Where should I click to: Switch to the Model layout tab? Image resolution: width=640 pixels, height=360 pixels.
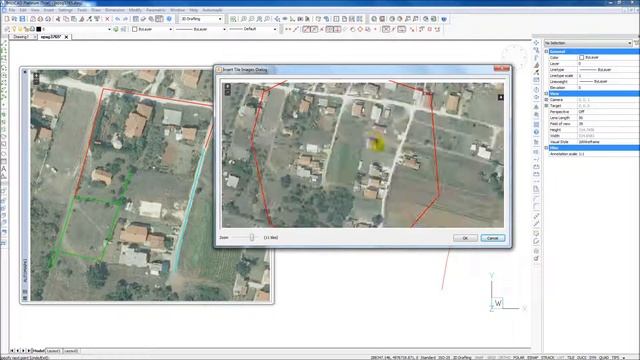39,351
